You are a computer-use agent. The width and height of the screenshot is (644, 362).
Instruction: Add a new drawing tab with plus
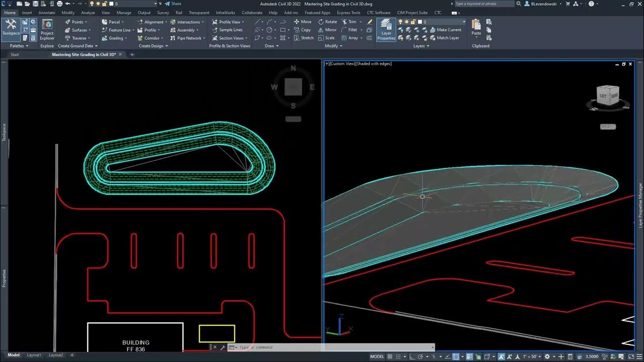pos(132,54)
